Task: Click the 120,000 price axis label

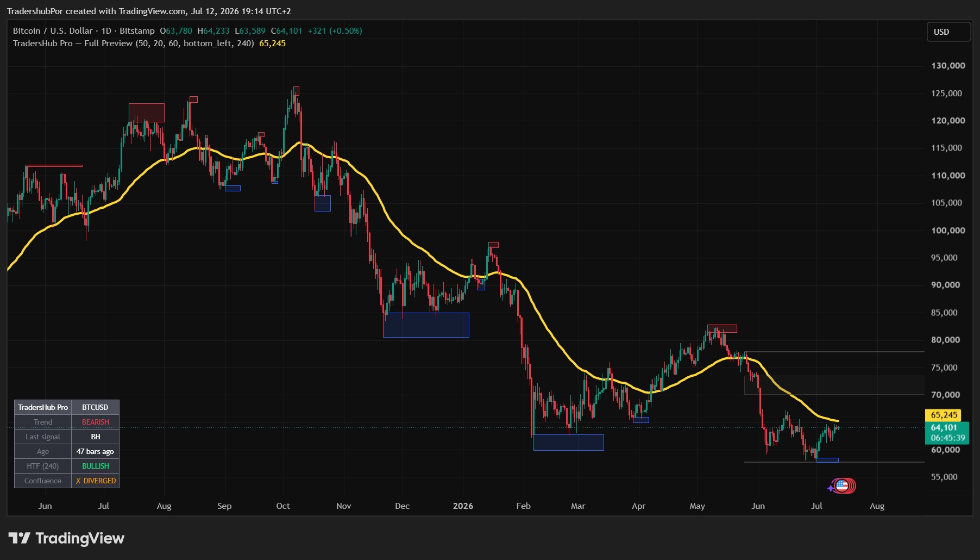Action: pyautogui.click(x=948, y=121)
